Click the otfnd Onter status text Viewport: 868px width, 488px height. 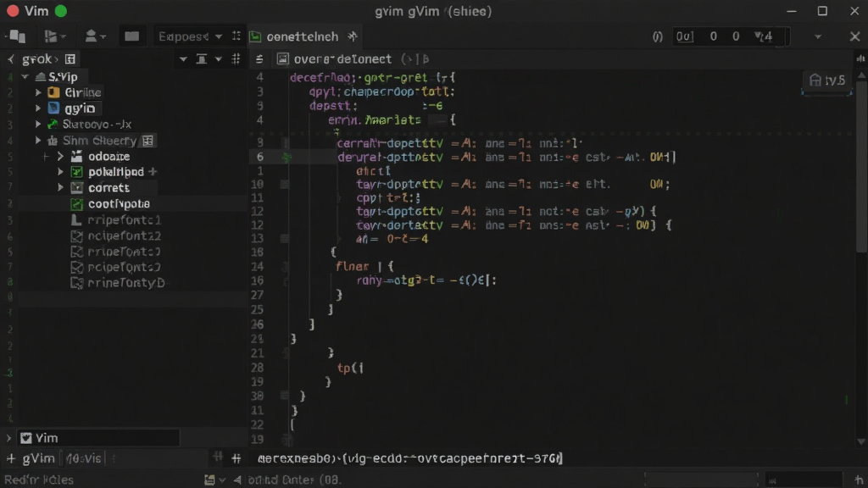coord(294,480)
